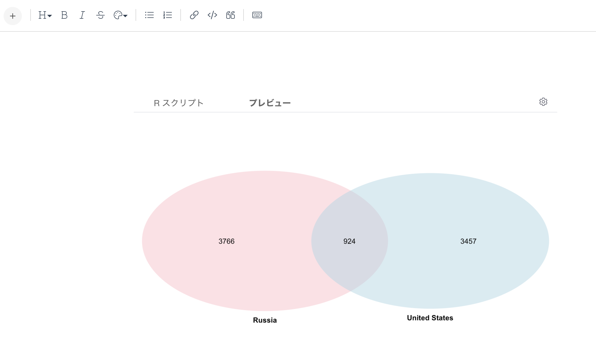The image size is (596, 364).
Task: Click the United States label
Action: pyautogui.click(x=430, y=318)
